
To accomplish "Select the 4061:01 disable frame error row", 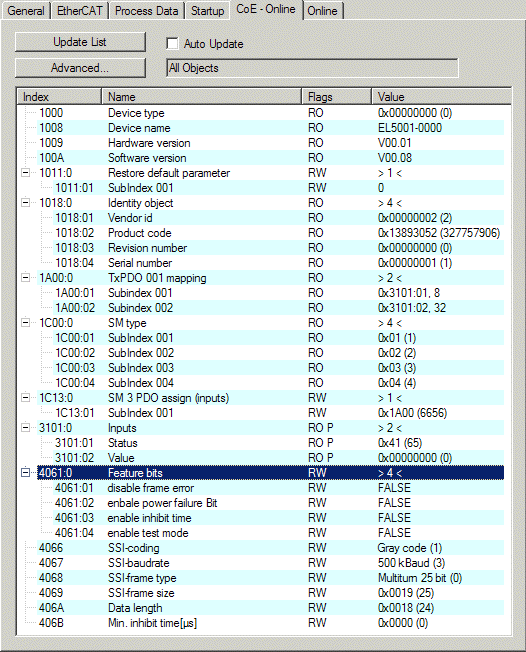I will point(279,487).
